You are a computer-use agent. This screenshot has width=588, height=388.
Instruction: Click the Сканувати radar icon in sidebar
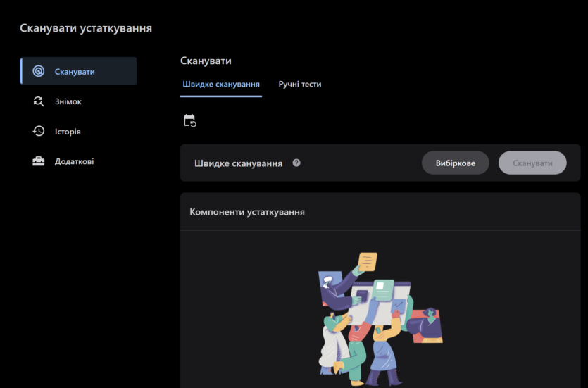click(x=38, y=71)
